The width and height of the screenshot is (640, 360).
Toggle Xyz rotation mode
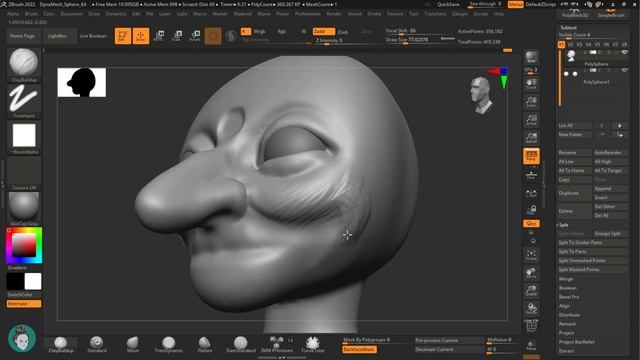pyautogui.click(x=531, y=224)
